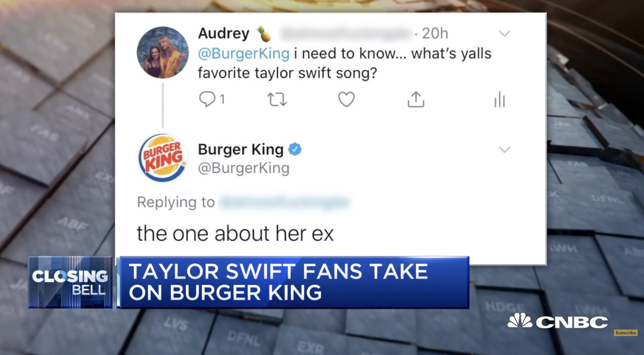The height and width of the screenshot is (355, 644).
Task: Expand the chevron on Burger King's reply
Action: pos(505,150)
